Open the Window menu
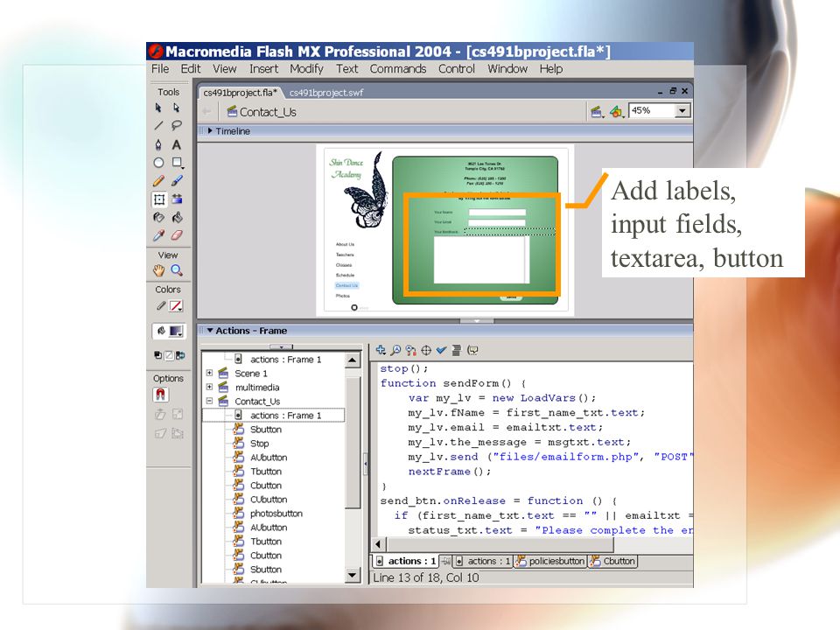This screenshot has height=630, width=840. (507, 68)
